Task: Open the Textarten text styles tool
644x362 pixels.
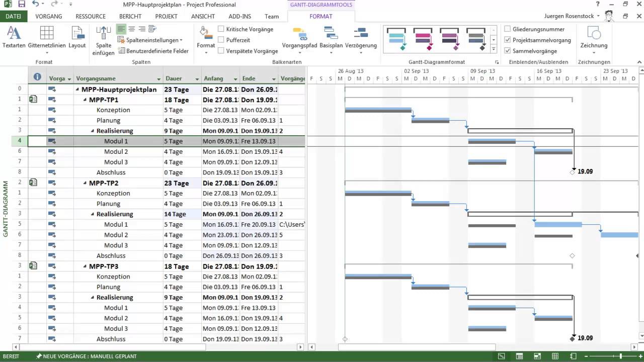Action: click(x=14, y=37)
